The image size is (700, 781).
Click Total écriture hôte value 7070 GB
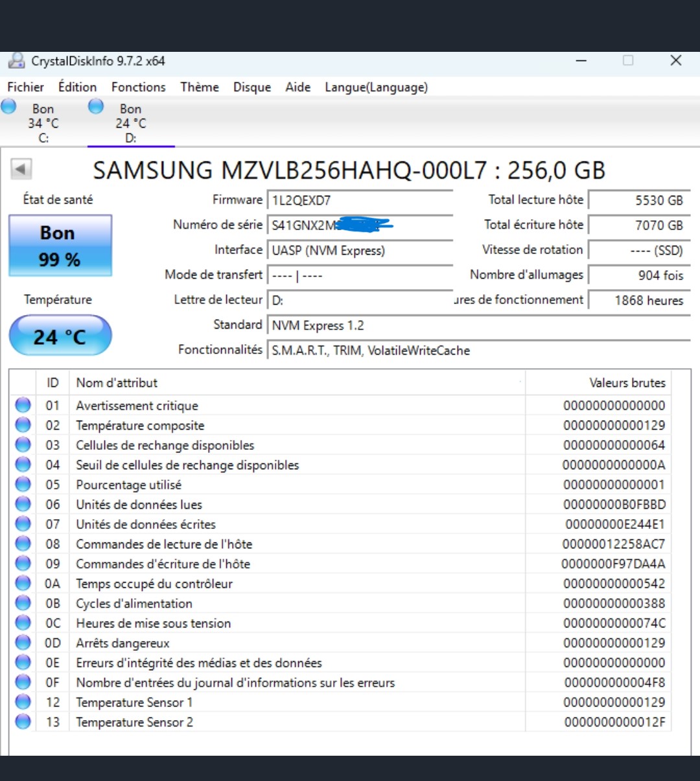pos(639,225)
